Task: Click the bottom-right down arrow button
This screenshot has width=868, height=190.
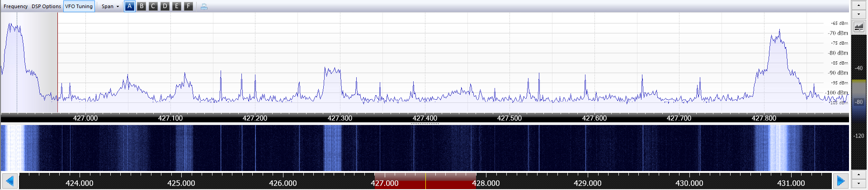Action: click(x=859, y=184)
